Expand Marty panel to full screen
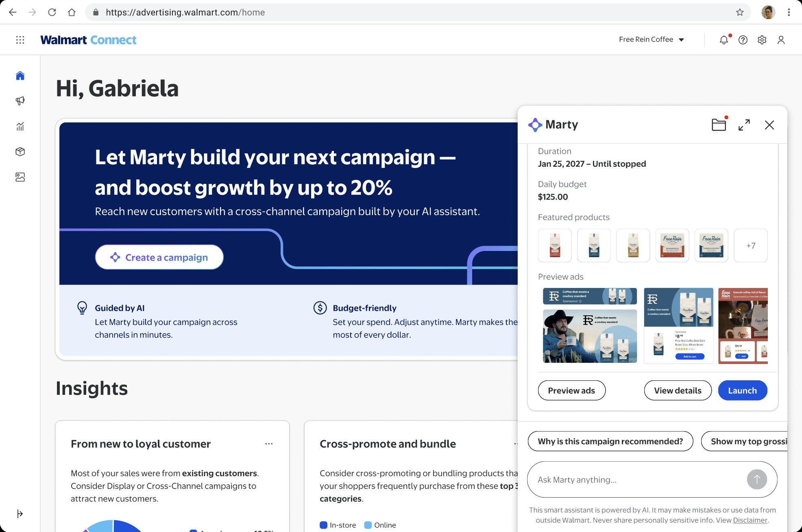This screenshot has height=532, width=802. (x=744, y=125)
